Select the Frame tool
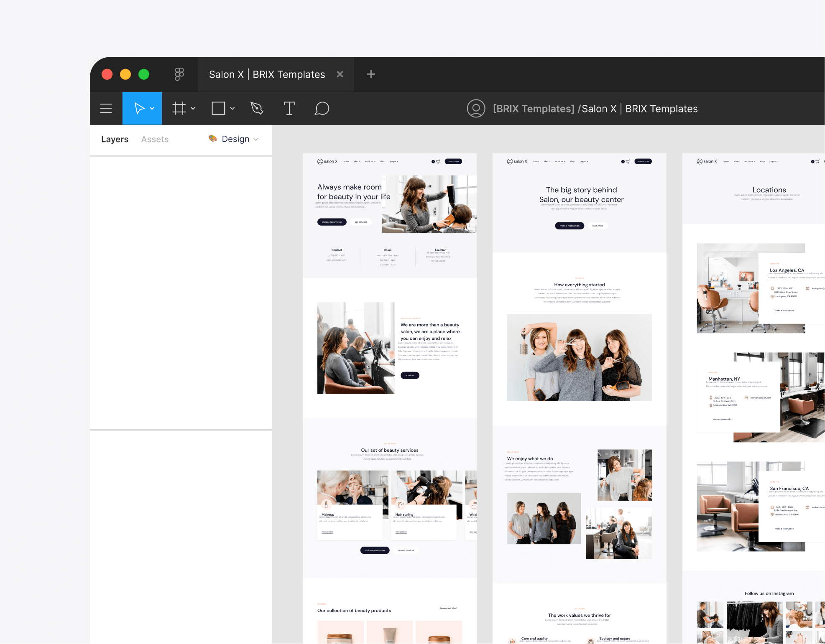 coord(179,108)
